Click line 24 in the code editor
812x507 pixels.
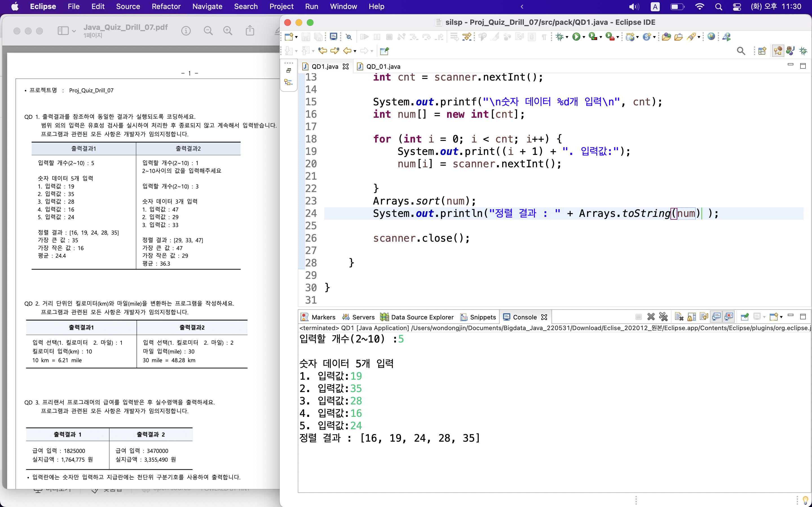pos(503,213)
